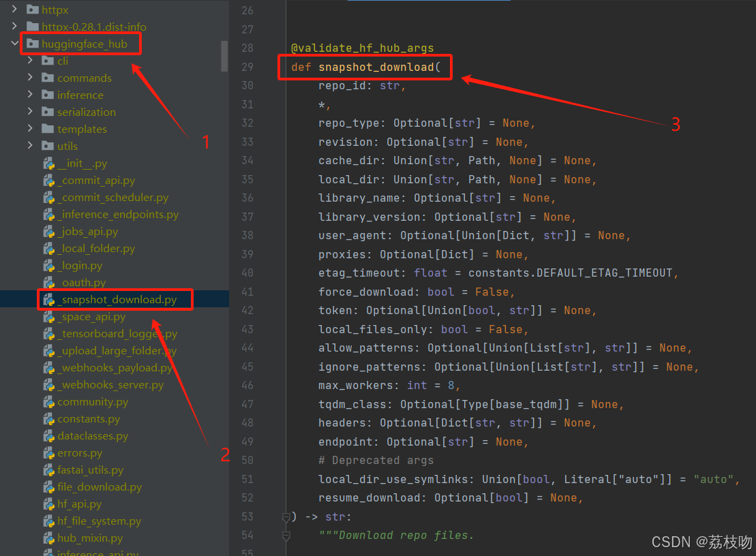Open _webhooks_server.py file
The image size is (756, 556).
click(x=110, y=385)
